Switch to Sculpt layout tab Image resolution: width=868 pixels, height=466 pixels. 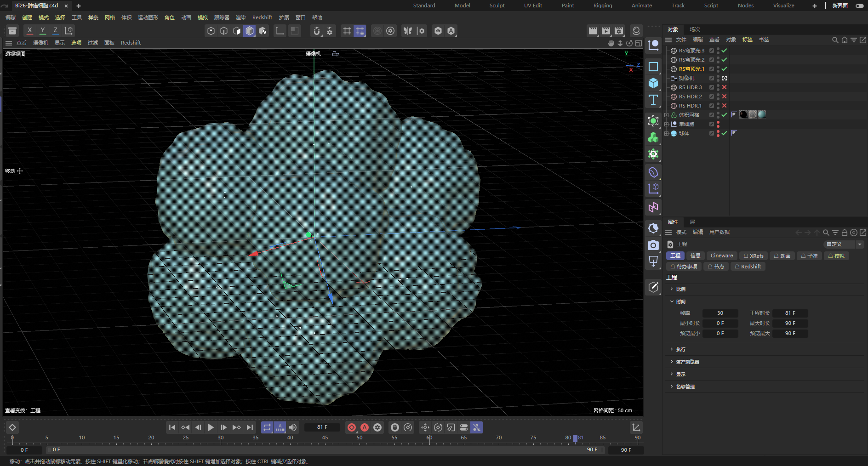tap(497, 6)
